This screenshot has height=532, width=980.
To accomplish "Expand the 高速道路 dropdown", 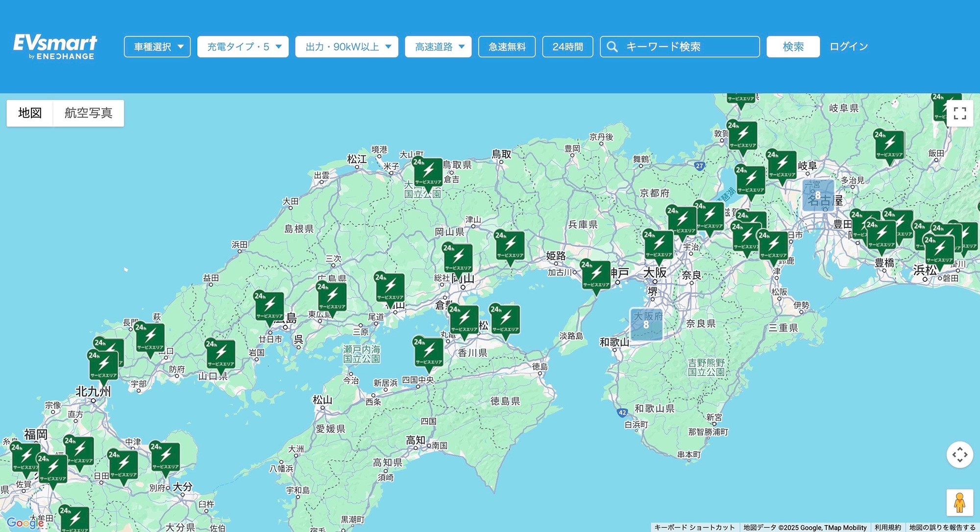I will pyautogui.click(x=438, y=47).
